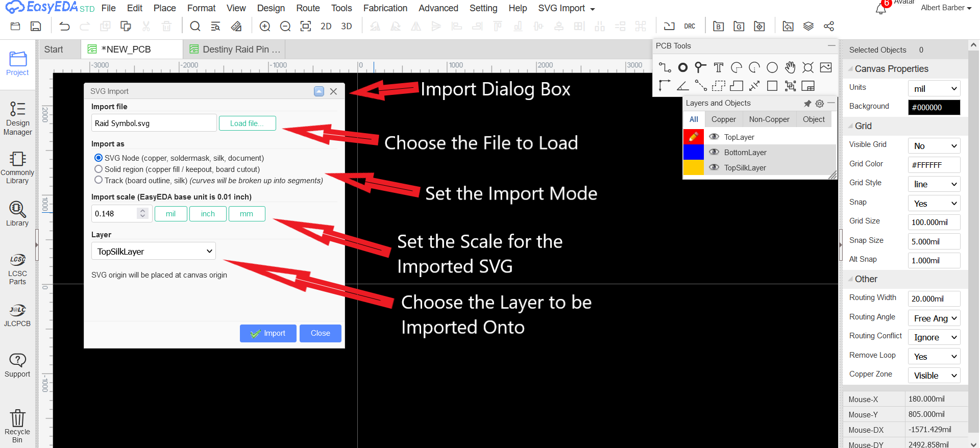980x448 pixels.
Task: Set import scale unit to mil
Action: (x=170, y=214)
